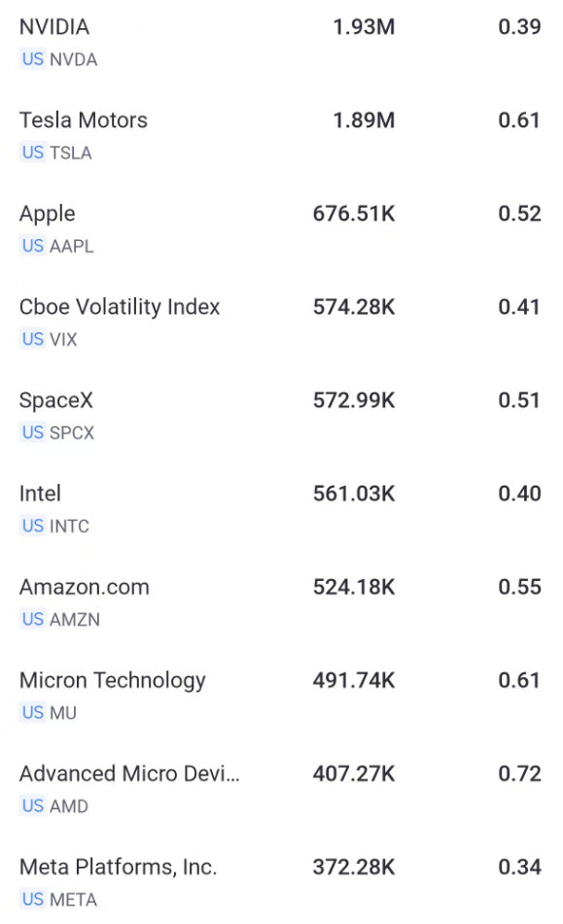Image resolution: width=563 pixels, height=924 pixels.
Task: Open the Advanced Micro Devices listing
Action: coord(281,789)
